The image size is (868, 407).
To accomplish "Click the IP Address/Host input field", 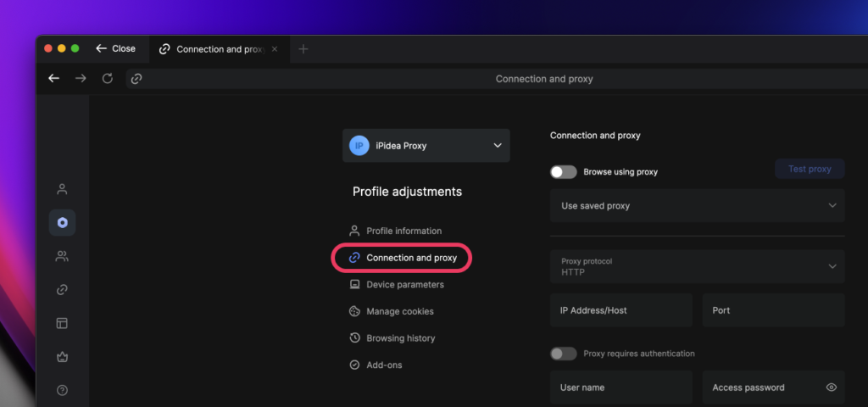I will [x=620, y=310].
